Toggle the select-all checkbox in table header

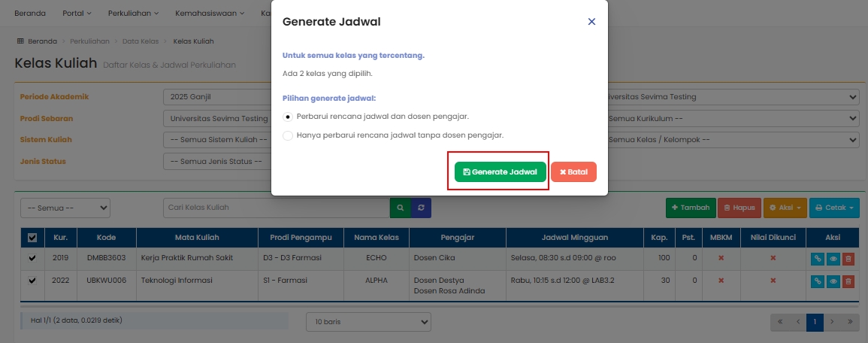[32, 238]
